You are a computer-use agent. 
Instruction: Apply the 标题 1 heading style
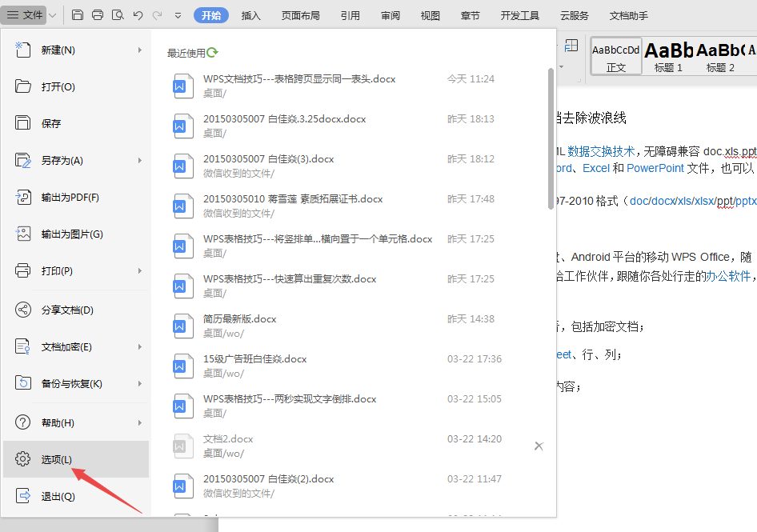668,56
